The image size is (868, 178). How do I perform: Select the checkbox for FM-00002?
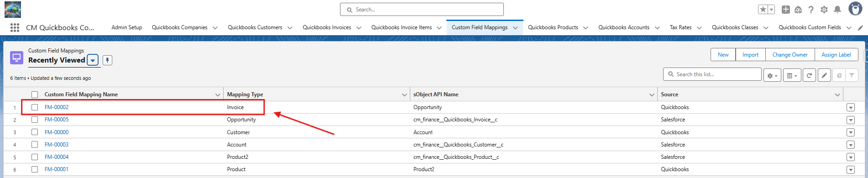(x=35, y=107)
